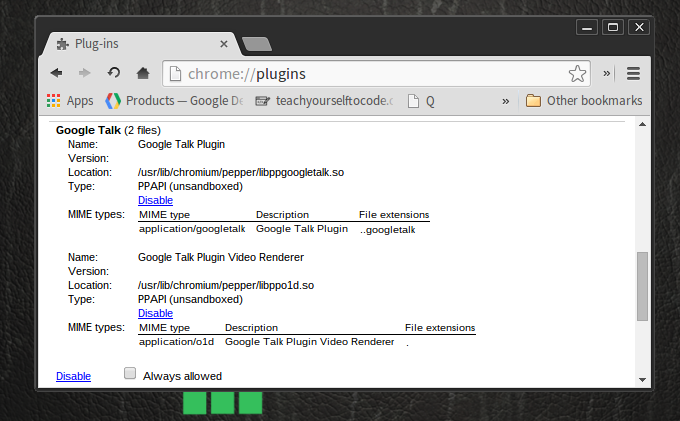The height and width of the screenshot is (421, 680).
Task: Toggle the Always allowed checkbox
Action: [130, 373]
